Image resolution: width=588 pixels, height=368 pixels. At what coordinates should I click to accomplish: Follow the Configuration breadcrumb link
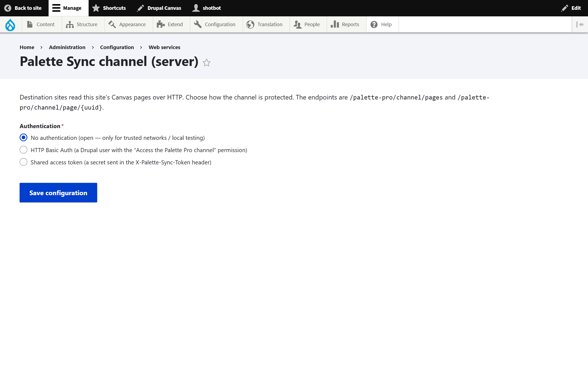[x=117, y=47]
